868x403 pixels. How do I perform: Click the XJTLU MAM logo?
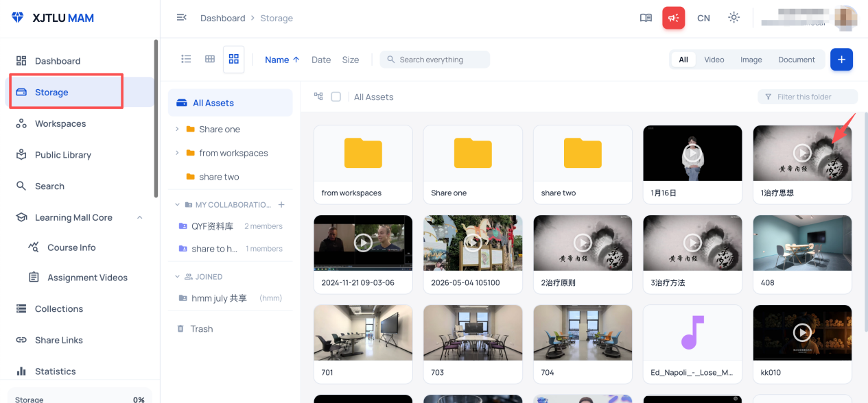(x=53, y=18)
